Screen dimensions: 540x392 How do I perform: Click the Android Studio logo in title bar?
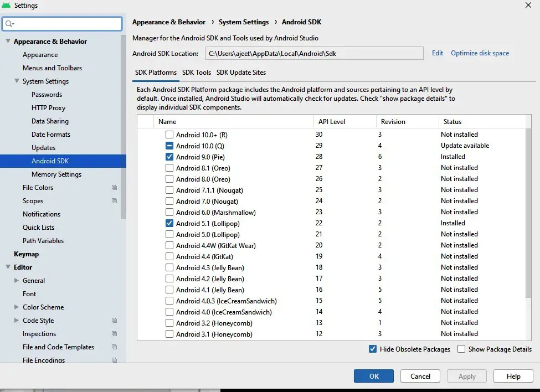tap(6, 5)
